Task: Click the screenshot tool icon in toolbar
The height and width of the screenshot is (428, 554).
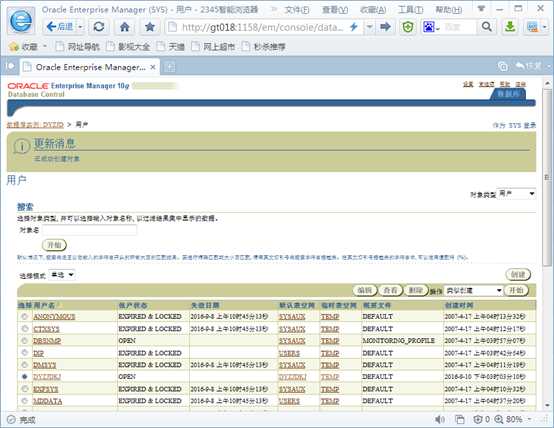Action: click(532, 27)
